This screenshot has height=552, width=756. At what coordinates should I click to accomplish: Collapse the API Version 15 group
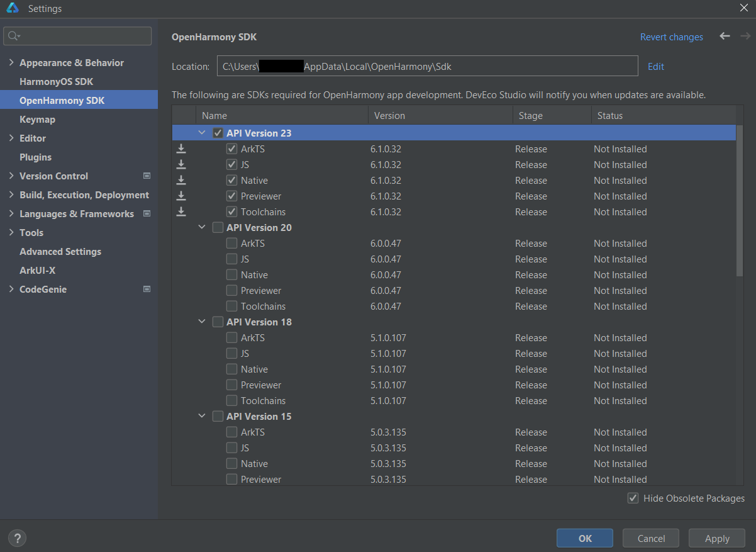pos(202,416)
